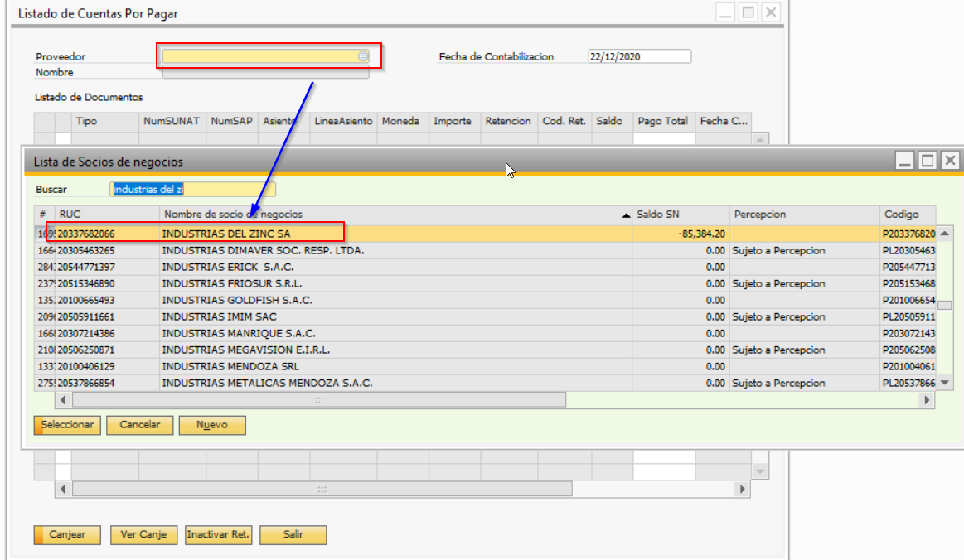Click Sujeto a Percepcion for INDUSTRIAS FRIOSUR
This screenshot has width=964, height=560.
[805, 284]
